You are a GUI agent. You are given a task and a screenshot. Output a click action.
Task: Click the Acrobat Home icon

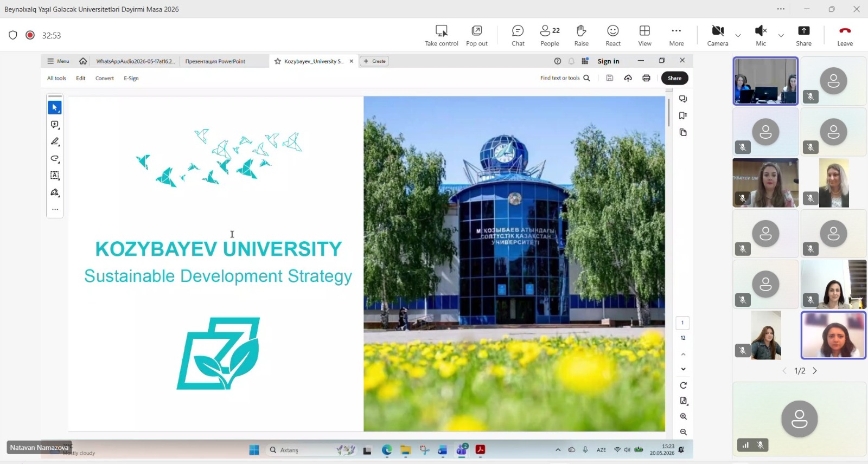pos(83,61)
